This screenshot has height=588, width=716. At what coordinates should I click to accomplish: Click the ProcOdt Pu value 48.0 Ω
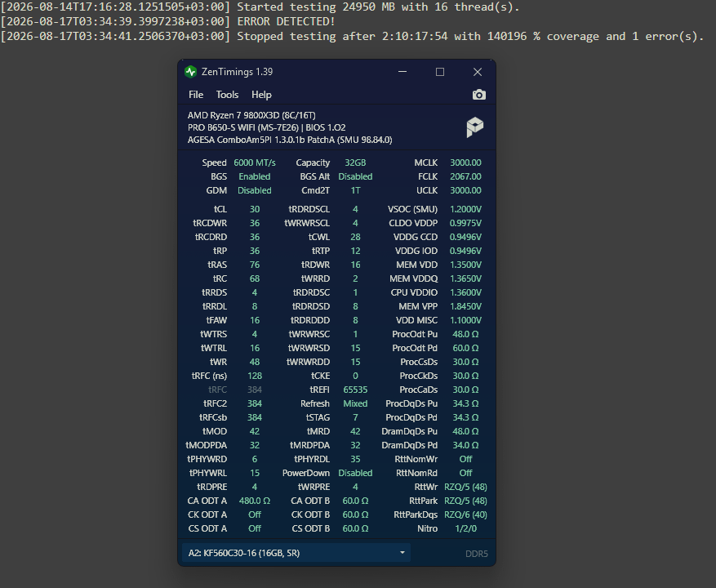(465, 335)
